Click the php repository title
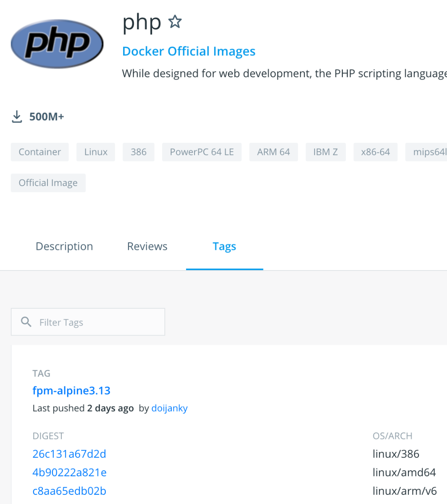This screenshot has width=447, height=504. click(142, 22)
